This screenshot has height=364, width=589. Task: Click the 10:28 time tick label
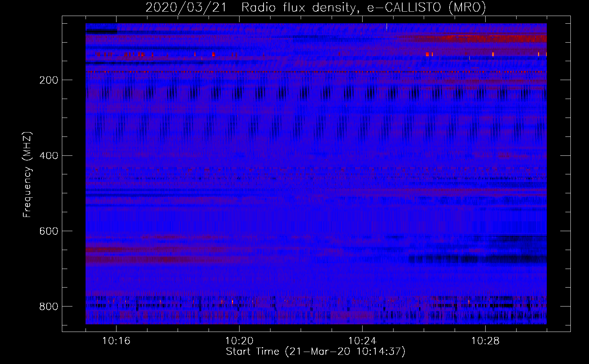tap(485, 341)
